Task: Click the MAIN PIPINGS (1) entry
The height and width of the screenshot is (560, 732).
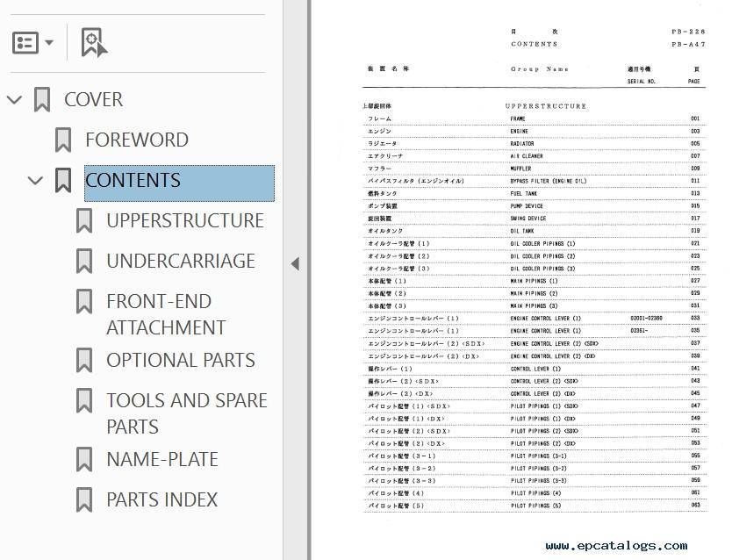Action: [x=534, y=281]
